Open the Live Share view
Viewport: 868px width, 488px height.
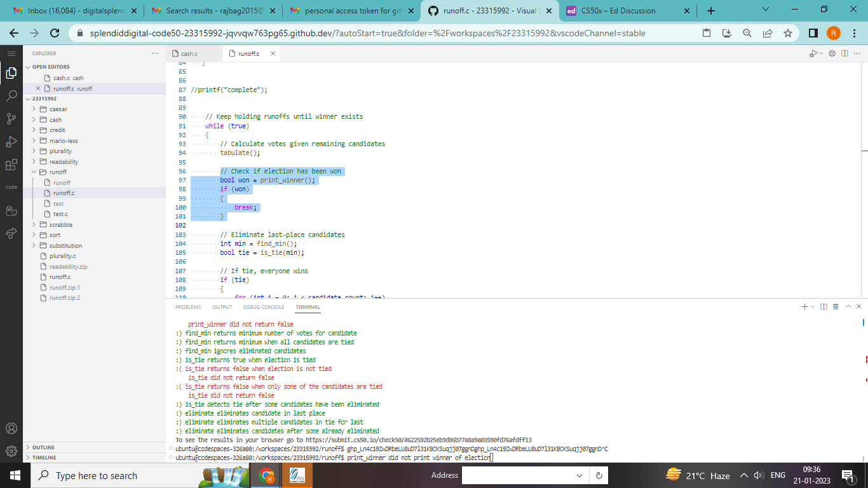(x=11, y=233)
